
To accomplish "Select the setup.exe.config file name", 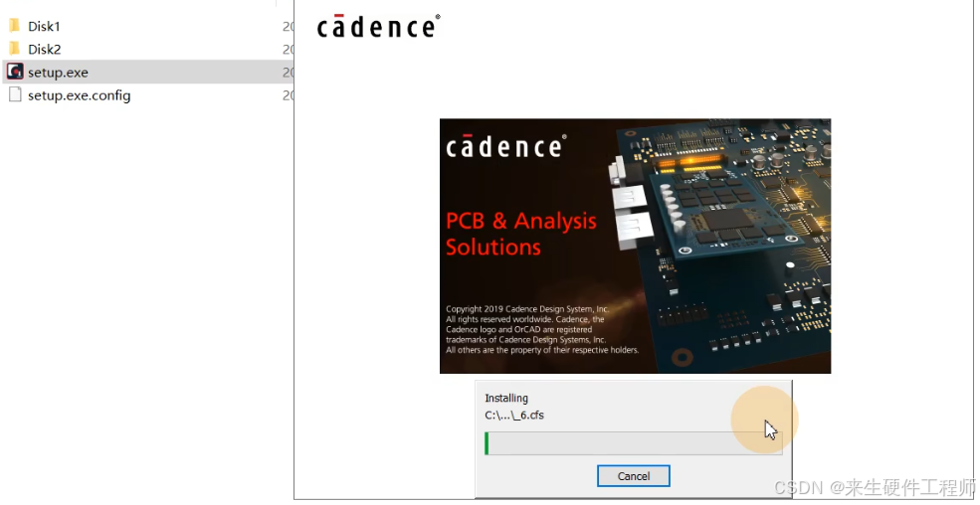I will [x=80, y=95].
